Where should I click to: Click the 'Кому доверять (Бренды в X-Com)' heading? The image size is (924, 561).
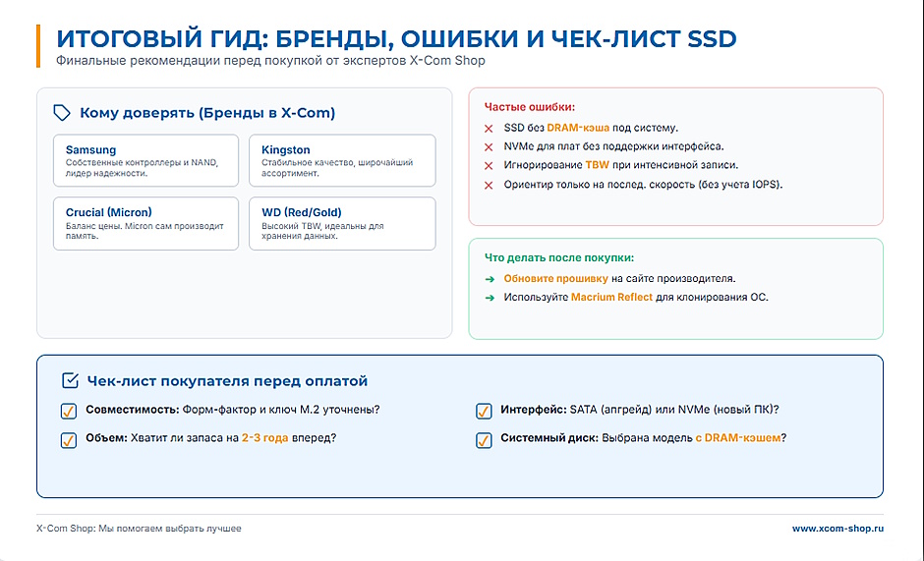coord(207,113)
